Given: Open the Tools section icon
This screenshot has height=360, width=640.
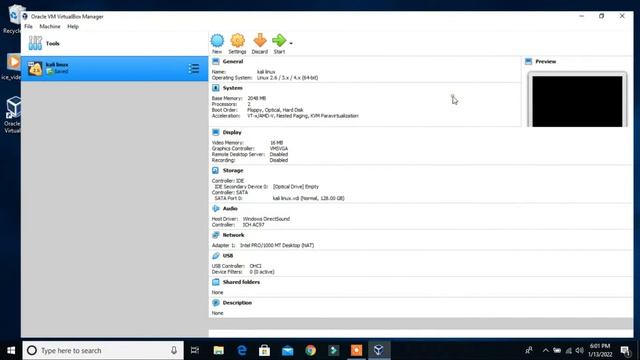Looking at the screenshot, I should (x=35, y=43).
